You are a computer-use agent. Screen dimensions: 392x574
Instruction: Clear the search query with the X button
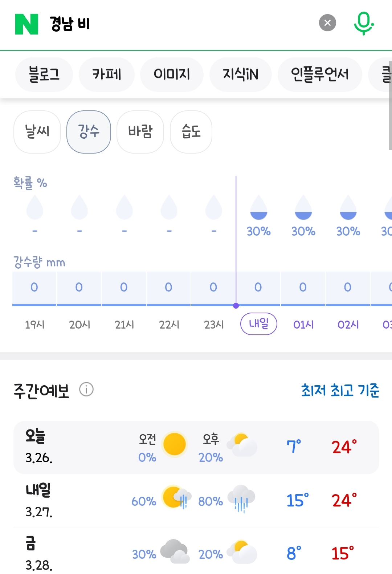pos(328,23)
